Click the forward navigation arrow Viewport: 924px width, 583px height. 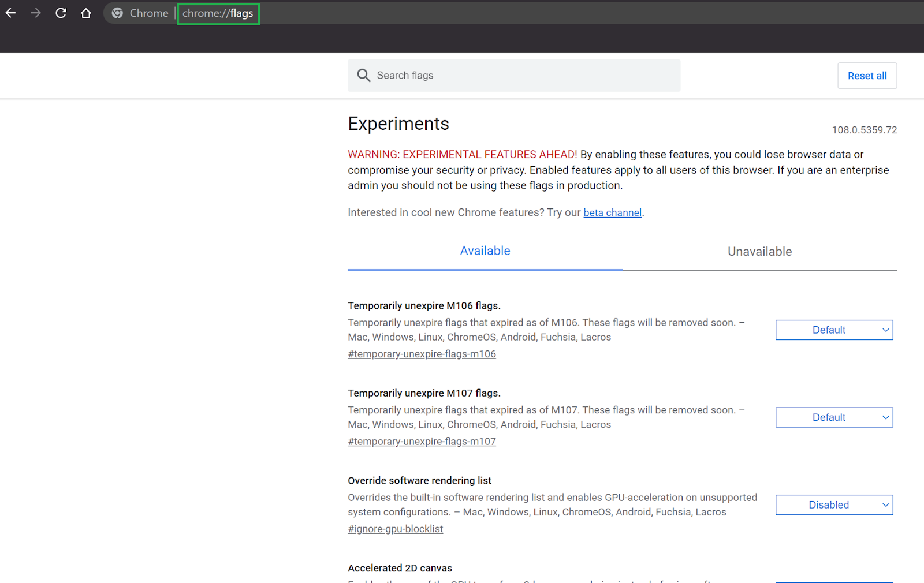pyautogui.click(x=35, y=13)
